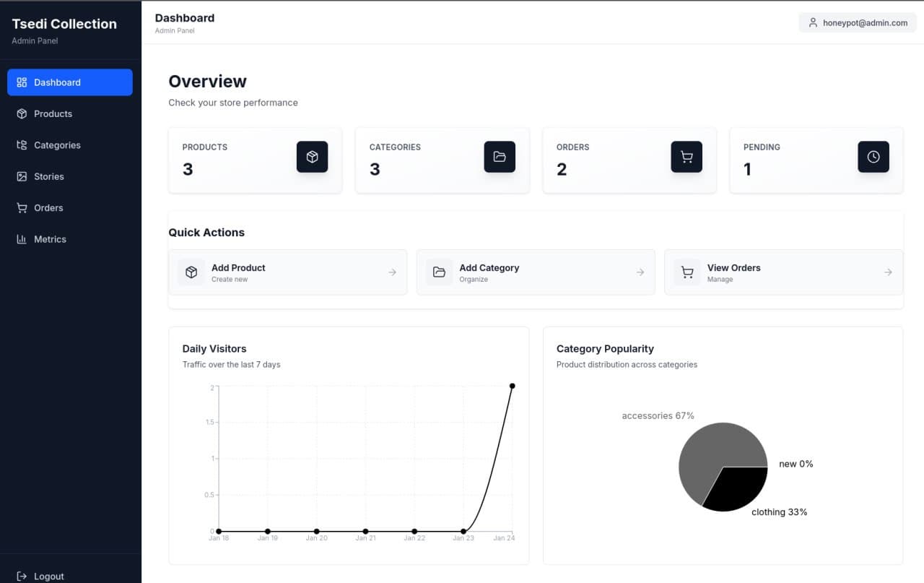Log out using the Logout button
The width and height of the screenshot is (924, 583).
(x=48, y=576)
